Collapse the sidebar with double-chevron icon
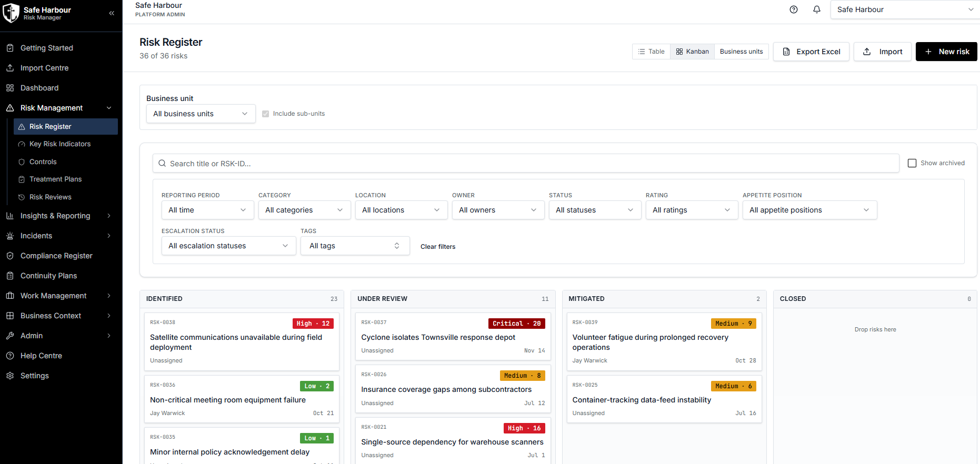Image resolution: width=980 pixels, height=464 pixels. [112, 13]
